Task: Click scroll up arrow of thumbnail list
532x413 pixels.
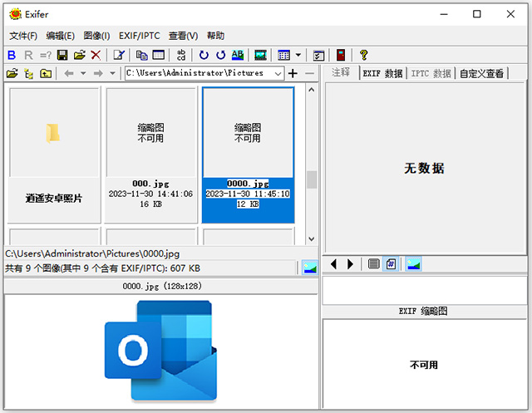Action: pyautogui.click(x=312, y=91)
